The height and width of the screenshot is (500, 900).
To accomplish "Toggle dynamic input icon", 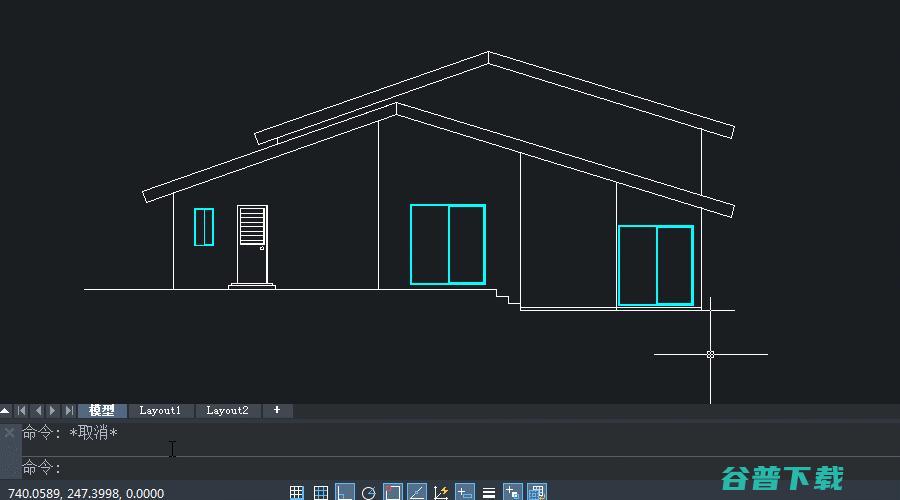I will click(x=464, y=493).
